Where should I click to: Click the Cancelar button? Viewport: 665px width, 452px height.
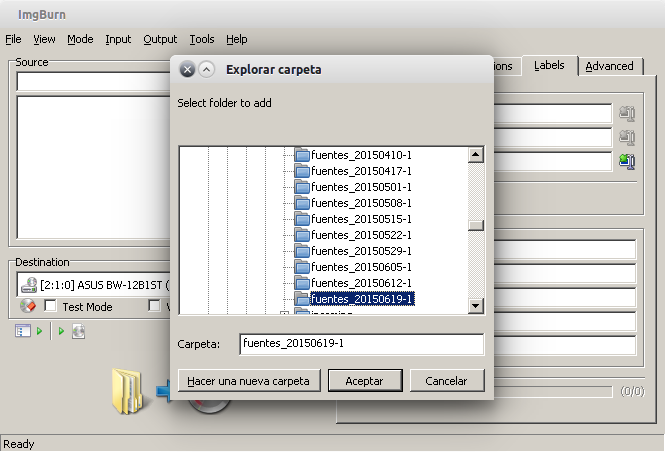447,381
